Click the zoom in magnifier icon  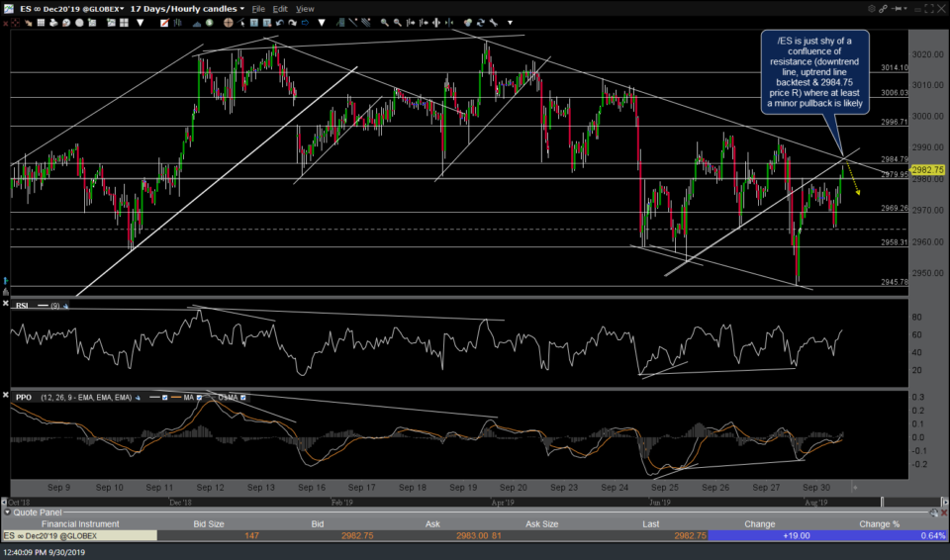pos(384,23)
